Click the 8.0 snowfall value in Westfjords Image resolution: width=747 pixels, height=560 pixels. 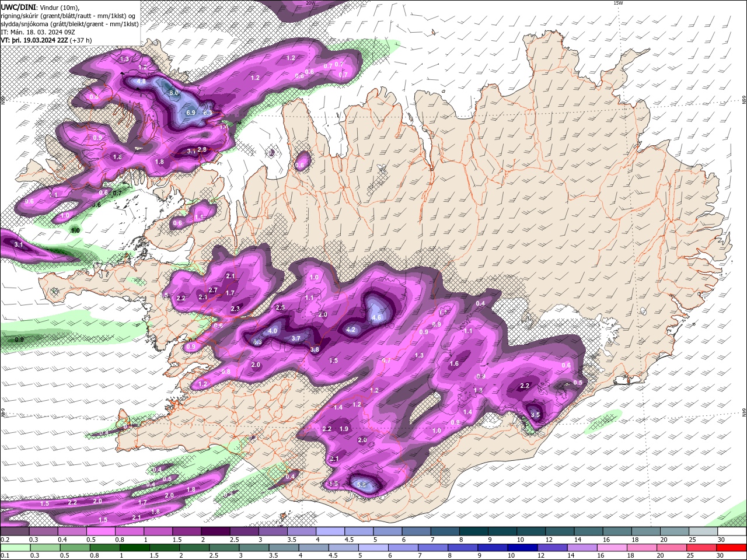coord(174,93)
